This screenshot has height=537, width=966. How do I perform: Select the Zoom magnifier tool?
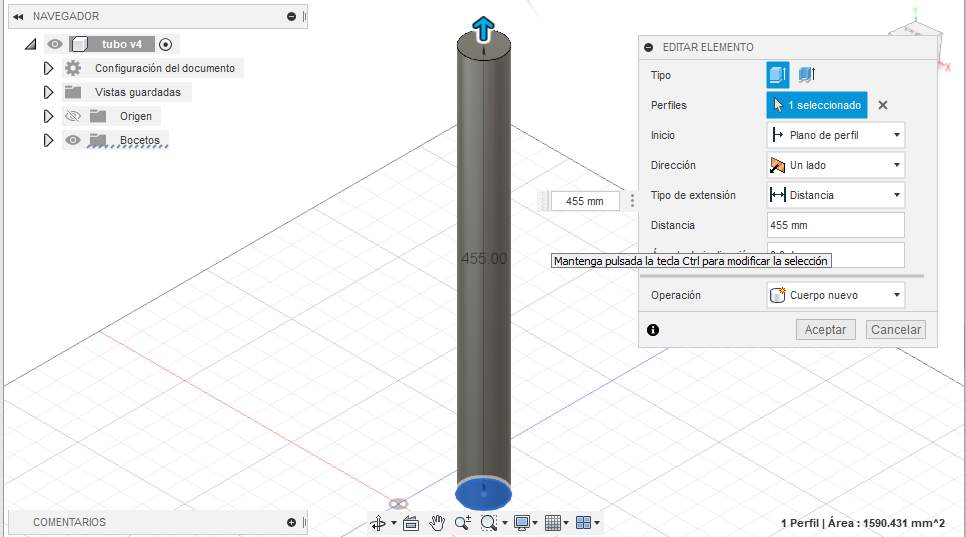[x=463, y=523]
